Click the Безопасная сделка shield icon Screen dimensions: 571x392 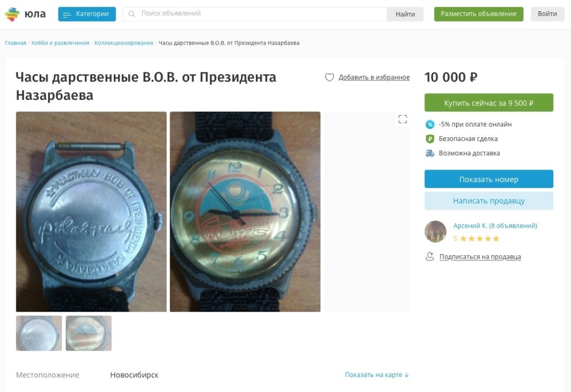point(430,139)
